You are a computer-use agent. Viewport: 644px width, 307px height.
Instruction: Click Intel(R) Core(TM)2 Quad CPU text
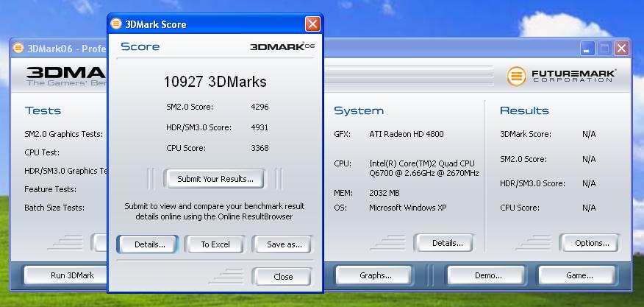coord(422,163)
